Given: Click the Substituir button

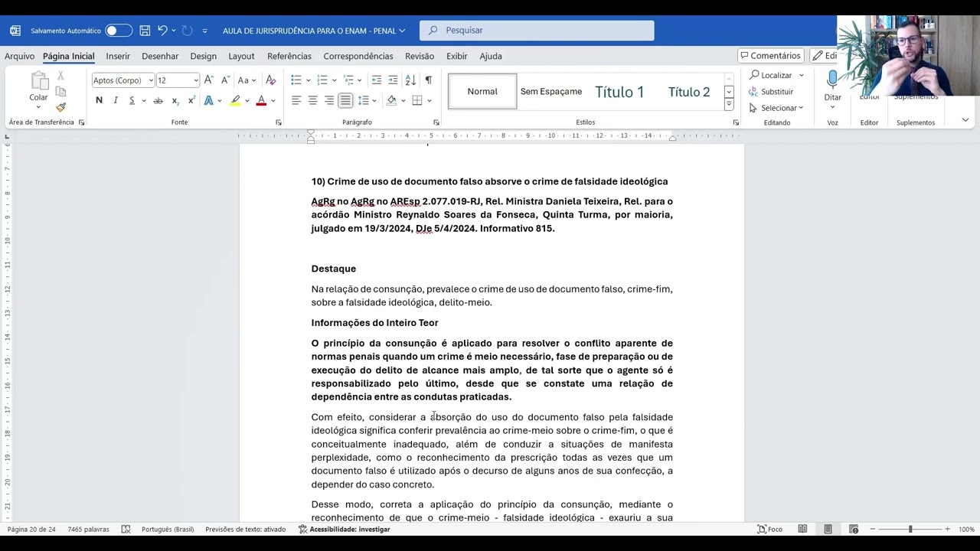Looking at the screenshot, I should 772,92.
